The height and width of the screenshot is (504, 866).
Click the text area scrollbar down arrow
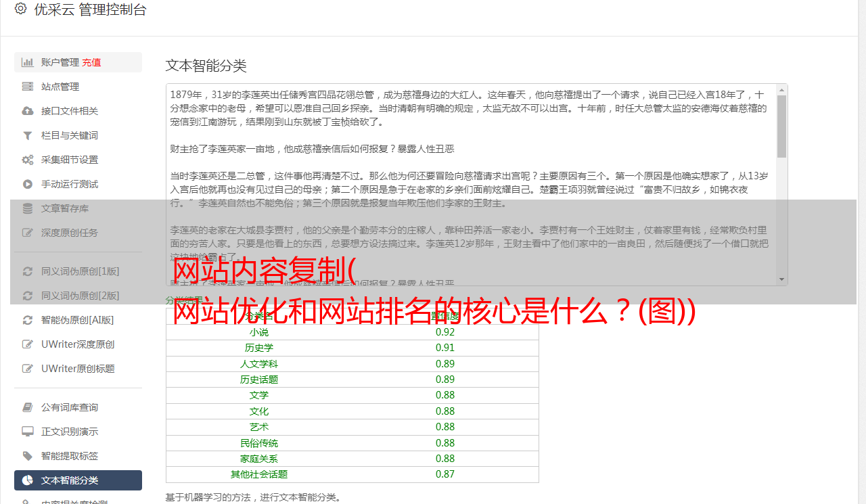tap(781, 279)
